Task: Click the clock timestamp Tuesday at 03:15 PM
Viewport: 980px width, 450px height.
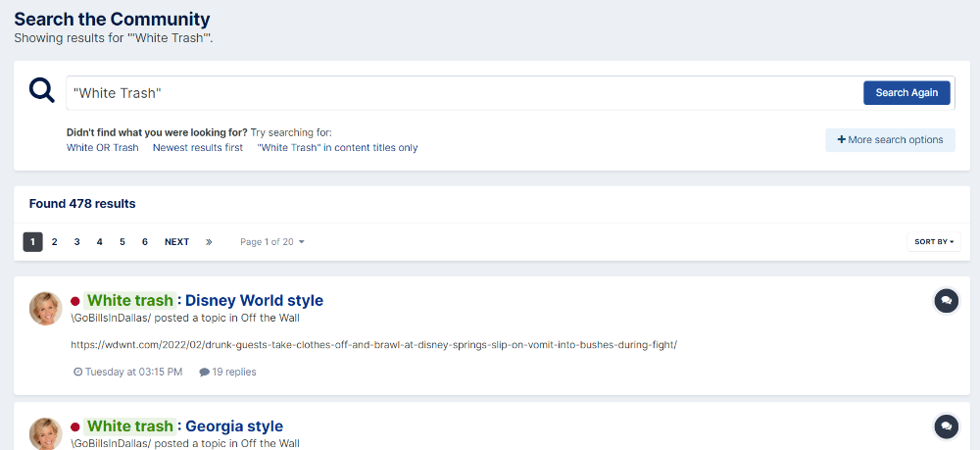Action: point(128,372)
